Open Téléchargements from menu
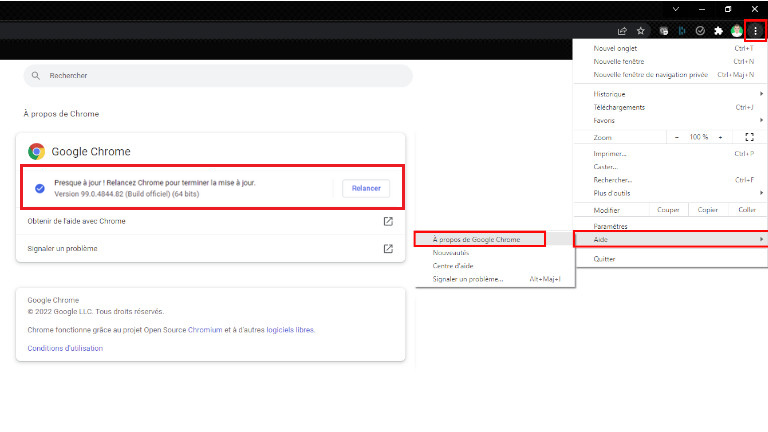The image size is (768, 432). click(x=670, y=107)
